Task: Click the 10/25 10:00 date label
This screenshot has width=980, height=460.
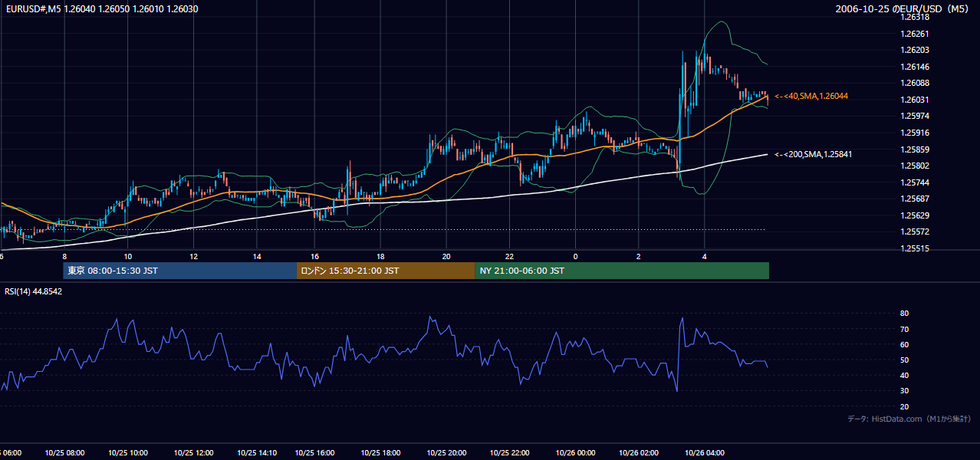Action: coord(128,452)
